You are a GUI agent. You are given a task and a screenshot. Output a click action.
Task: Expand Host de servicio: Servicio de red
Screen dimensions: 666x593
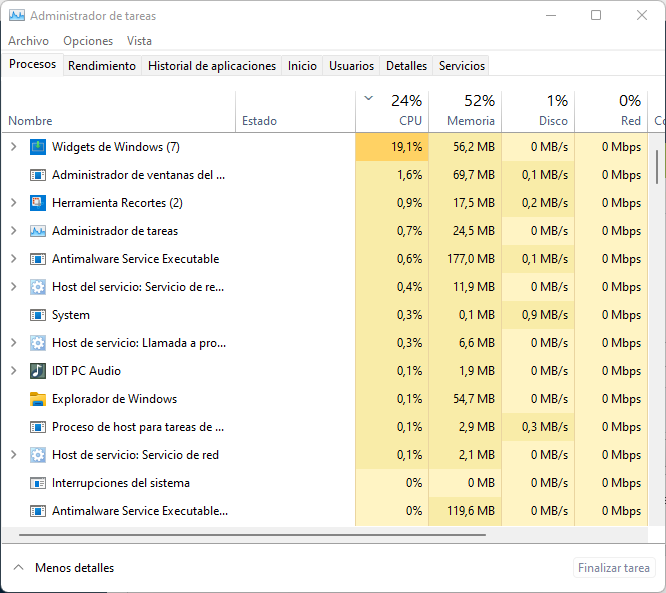pyautogui.click(x=14, y=455)
